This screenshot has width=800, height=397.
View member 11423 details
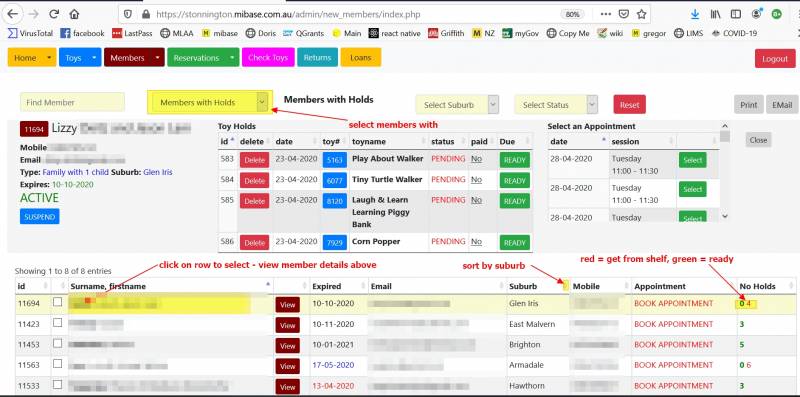pos(288,325)
